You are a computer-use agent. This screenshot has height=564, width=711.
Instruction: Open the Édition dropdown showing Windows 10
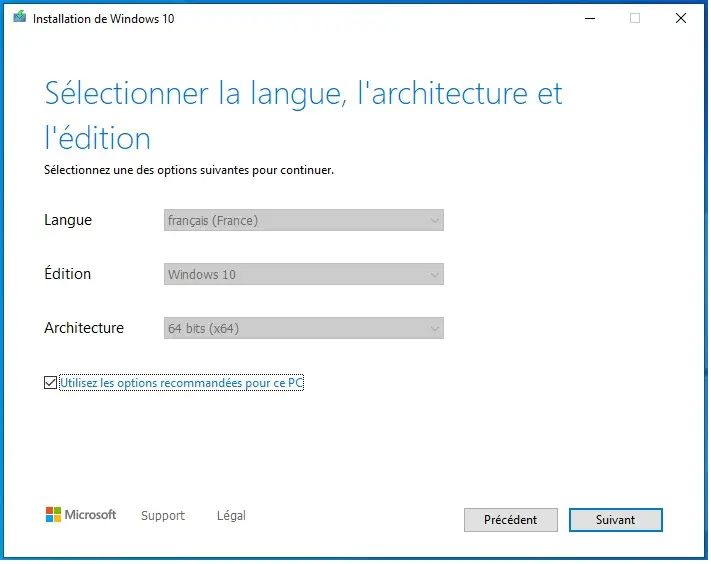pos(305,275)
